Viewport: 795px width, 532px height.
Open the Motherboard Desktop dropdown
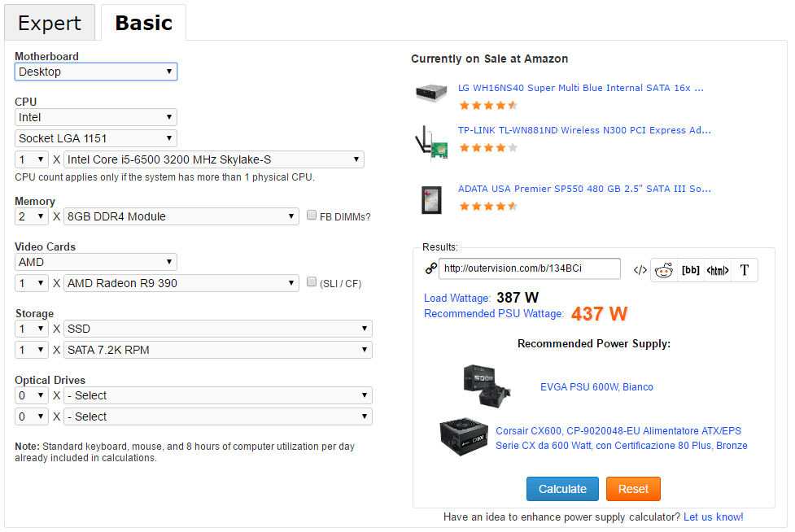96,72
